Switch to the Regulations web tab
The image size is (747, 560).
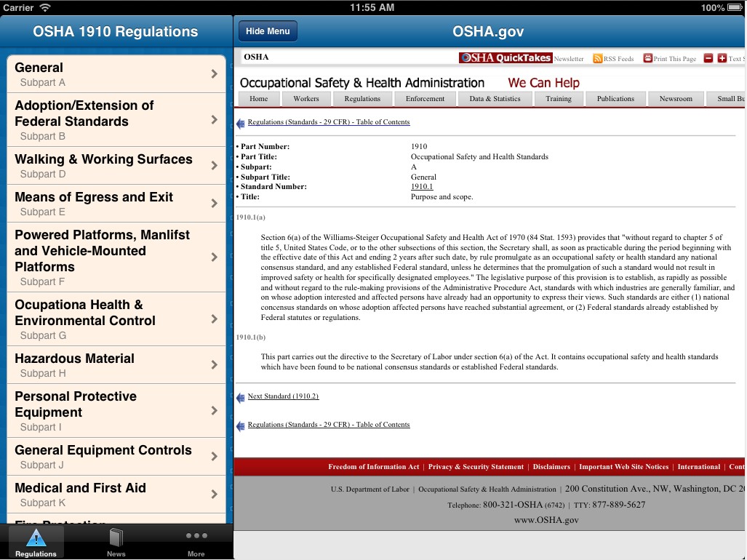(x=362, y=99)
